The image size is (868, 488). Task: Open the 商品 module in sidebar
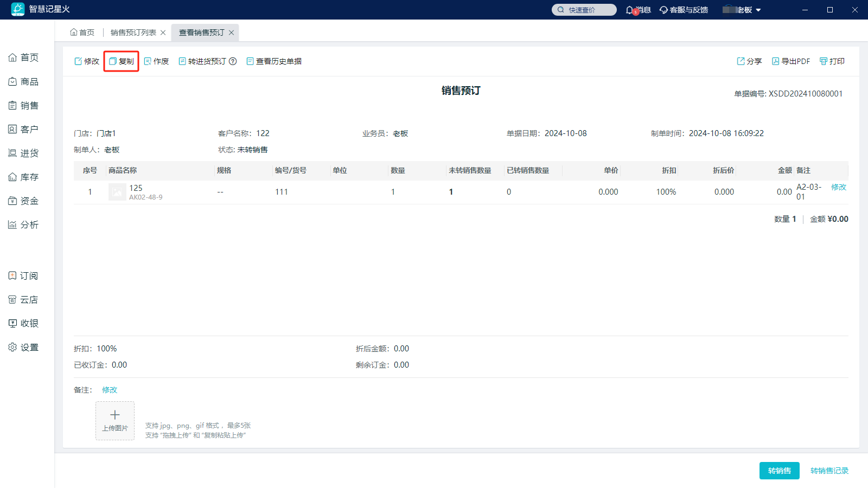point(23,81)
